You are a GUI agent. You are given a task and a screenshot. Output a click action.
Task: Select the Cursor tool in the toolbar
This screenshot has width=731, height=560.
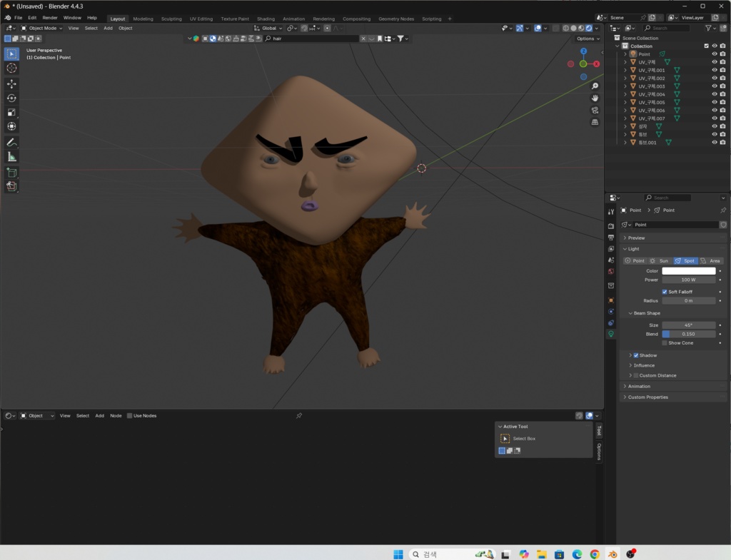11,68
